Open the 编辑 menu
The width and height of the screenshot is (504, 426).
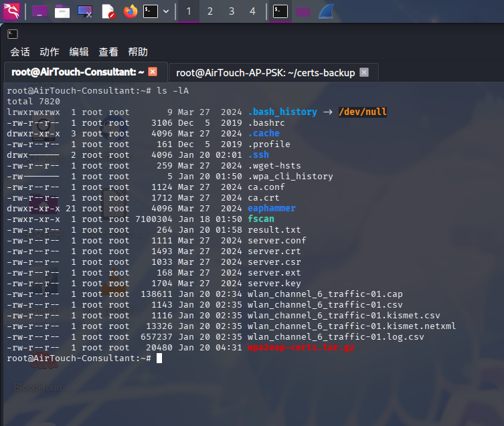point(79,51)
